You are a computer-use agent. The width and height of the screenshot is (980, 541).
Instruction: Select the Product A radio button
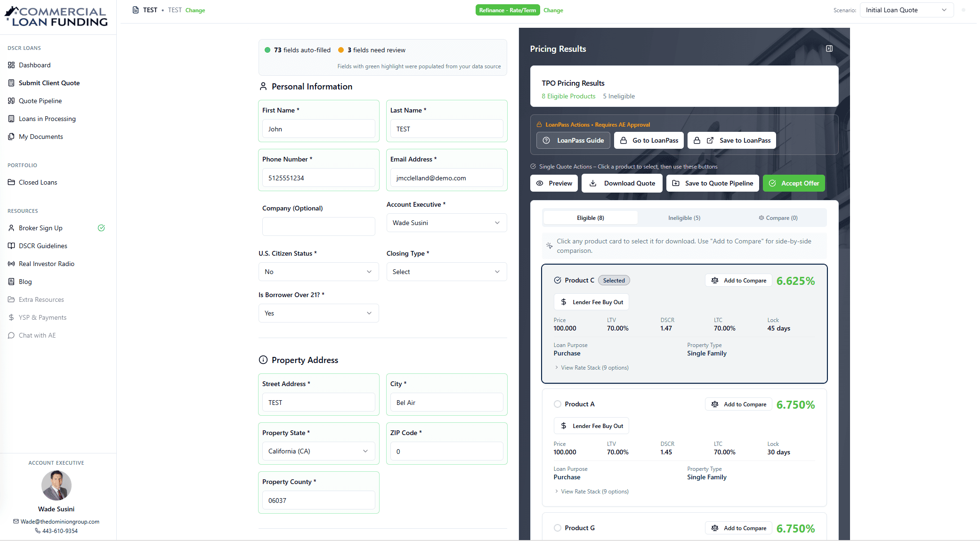tap(558, 404)
